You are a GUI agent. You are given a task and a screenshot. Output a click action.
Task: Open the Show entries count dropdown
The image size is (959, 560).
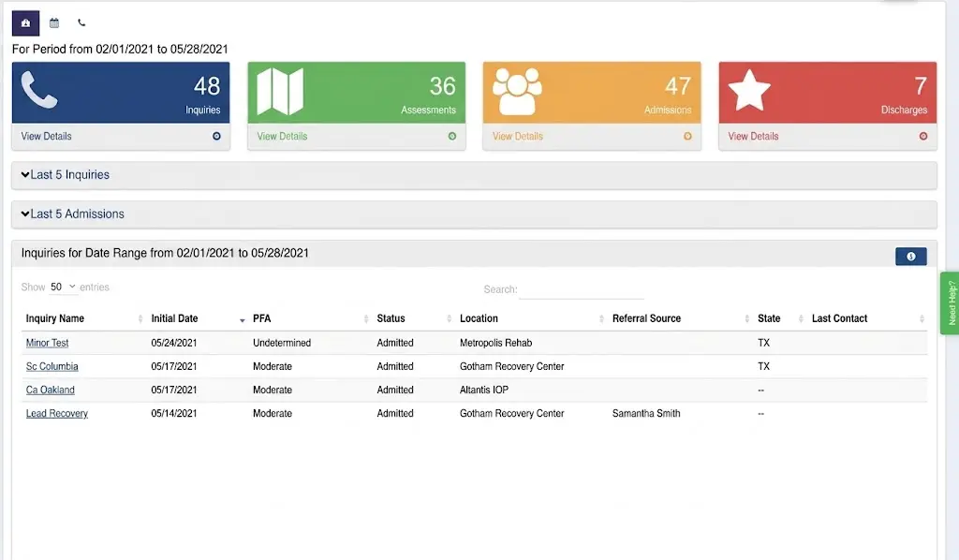coord(63,287)
